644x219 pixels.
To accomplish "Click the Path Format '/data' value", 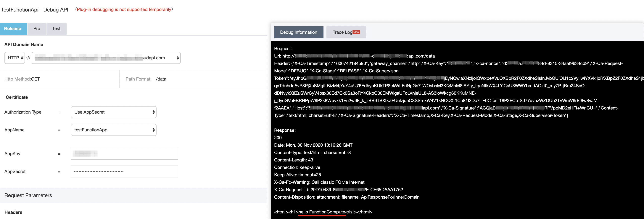I will pos(161,79).
